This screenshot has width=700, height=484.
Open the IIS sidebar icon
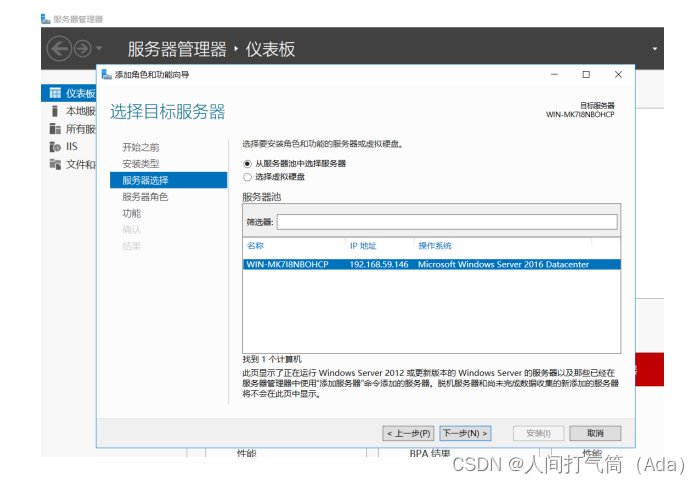point(55,147)
